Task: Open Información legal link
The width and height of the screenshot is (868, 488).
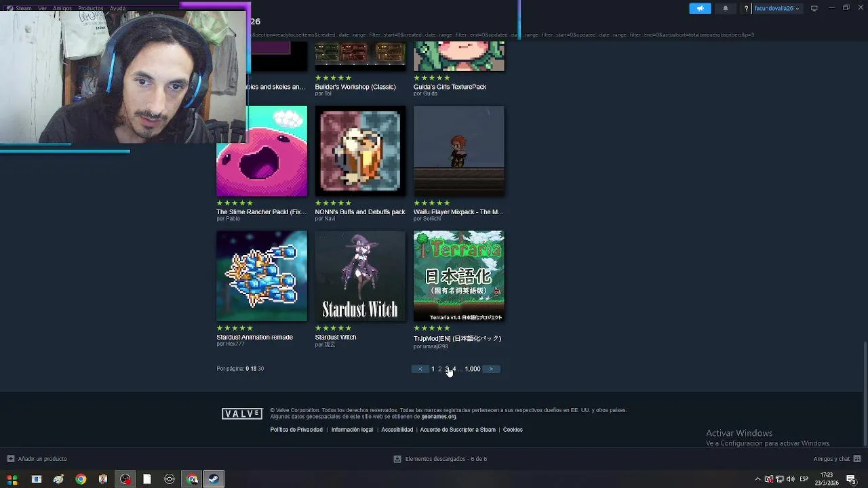Action: pos(352,430)
